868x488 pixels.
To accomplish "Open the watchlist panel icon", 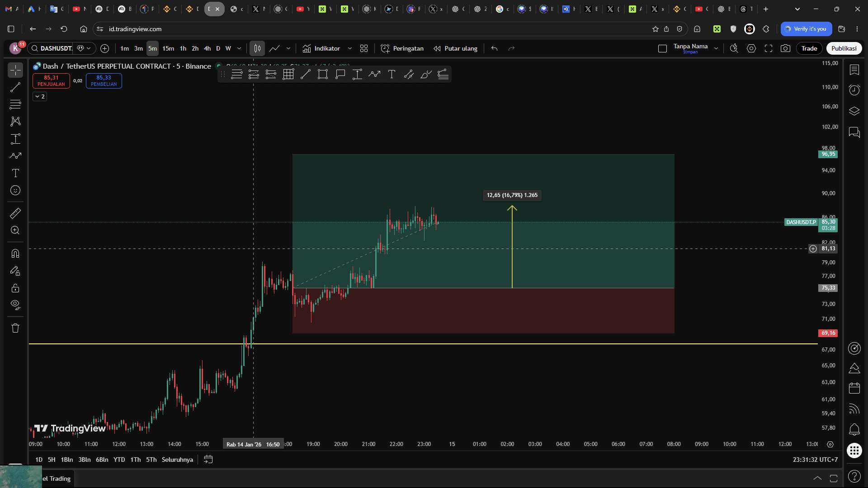I will pyautogui.click(x=854, y=70).
